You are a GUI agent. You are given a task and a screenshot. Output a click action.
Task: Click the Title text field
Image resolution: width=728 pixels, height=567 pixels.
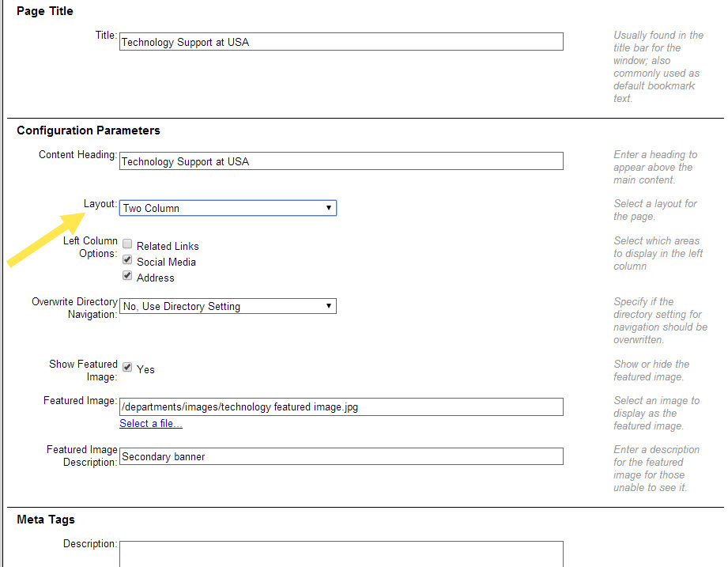341,42
